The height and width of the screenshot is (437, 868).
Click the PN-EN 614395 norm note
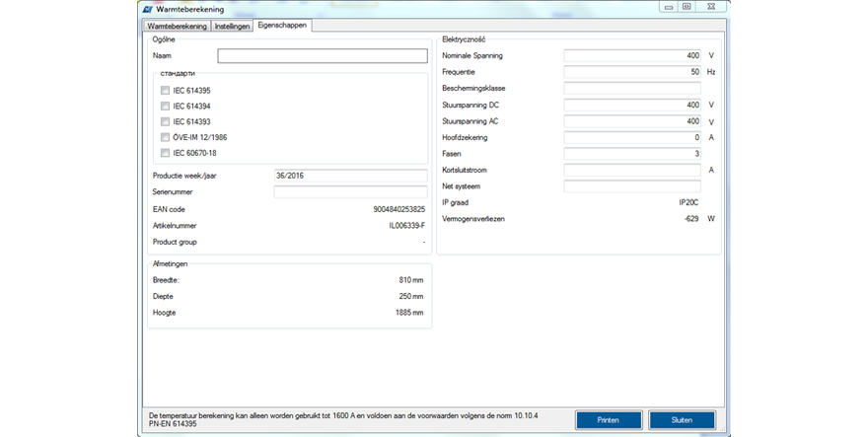point(173,424)
